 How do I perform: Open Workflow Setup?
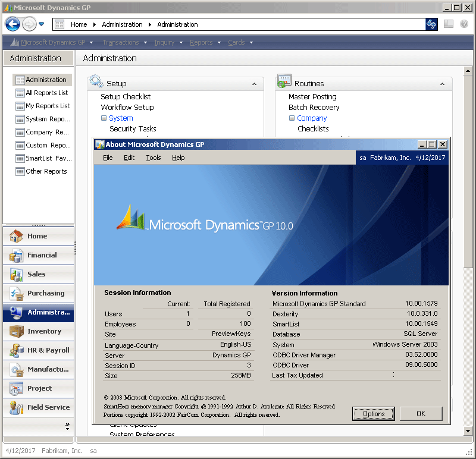127,108
